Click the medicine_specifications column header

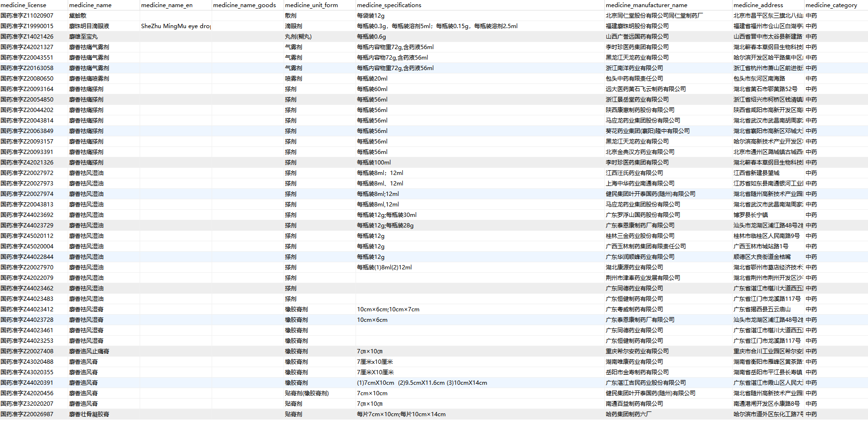(389, 5)
